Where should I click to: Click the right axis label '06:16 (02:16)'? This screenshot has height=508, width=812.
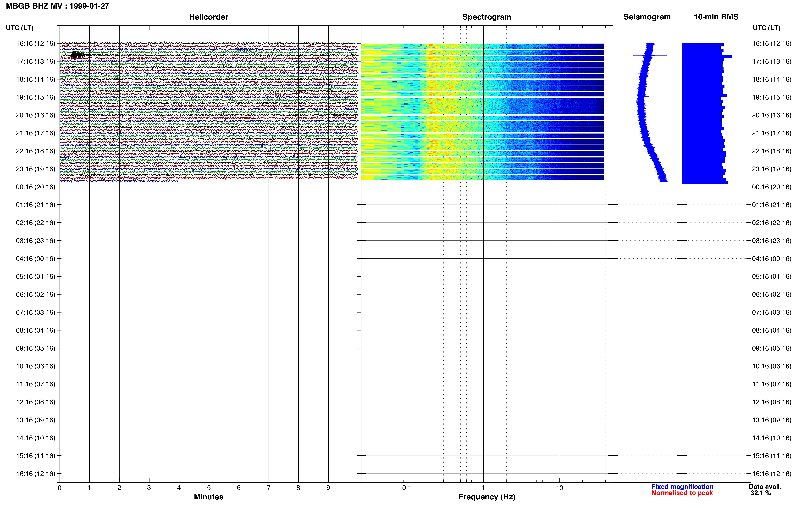772,295
